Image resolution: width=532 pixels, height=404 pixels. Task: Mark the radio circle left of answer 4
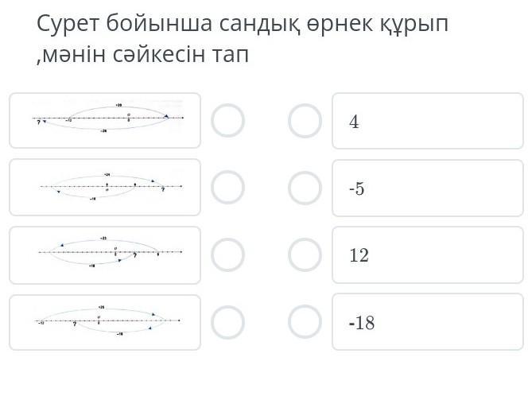tap(305, 121)
